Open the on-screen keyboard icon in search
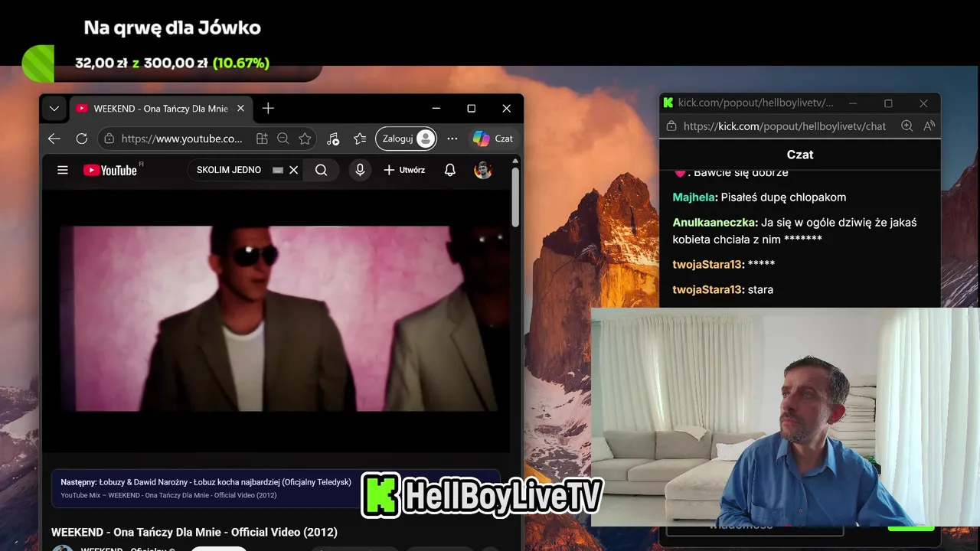 click(x=278, y=170)
